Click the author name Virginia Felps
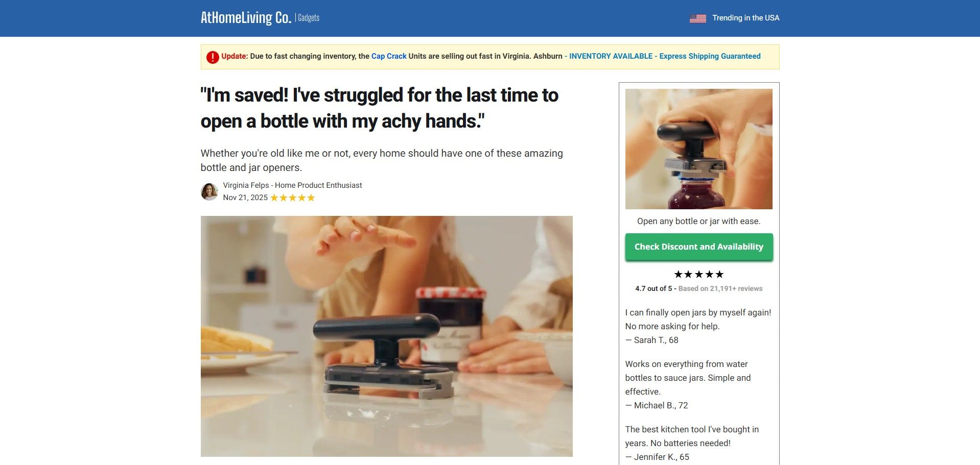 click(x=246, y=185)
